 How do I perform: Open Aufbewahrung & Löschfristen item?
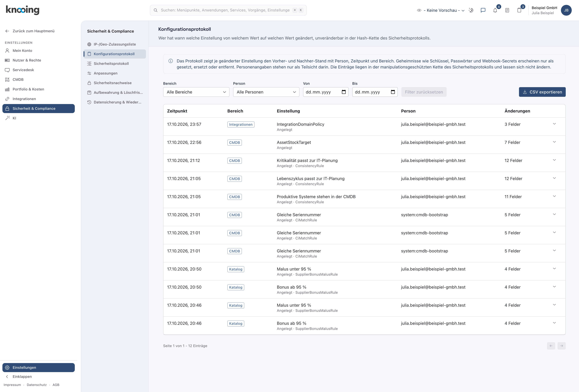[115, 92]
